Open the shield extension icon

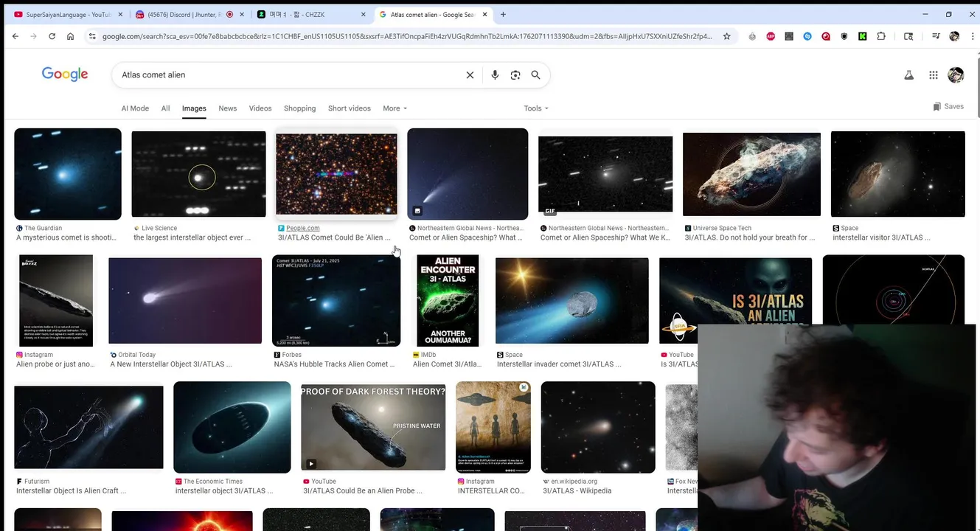tap(844, 36)
